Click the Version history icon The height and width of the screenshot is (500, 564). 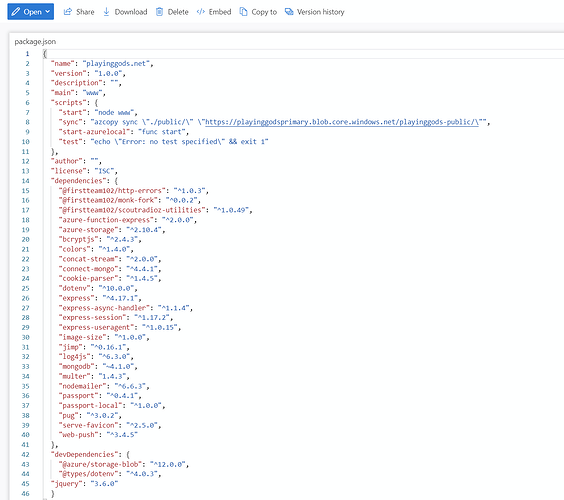coord(289,12)
